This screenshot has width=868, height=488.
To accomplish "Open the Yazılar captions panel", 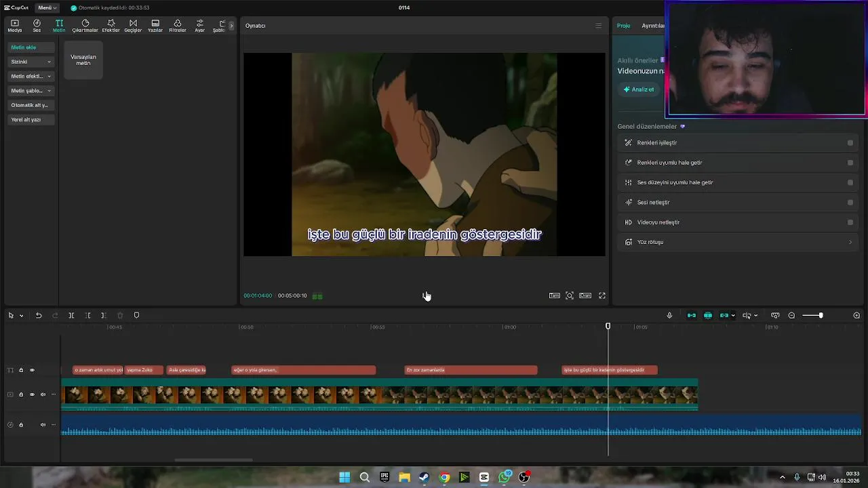I will coord(155,26).
